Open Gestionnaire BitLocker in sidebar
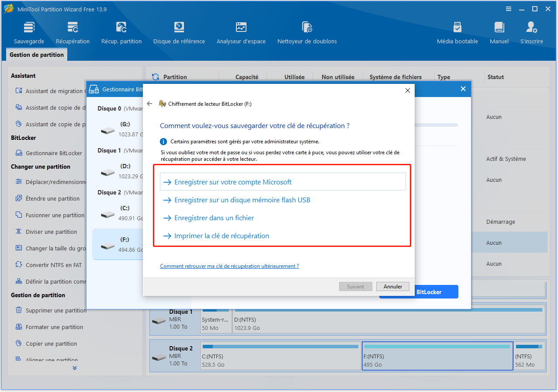This screenshot has width=558, height=392. point(49,153)
